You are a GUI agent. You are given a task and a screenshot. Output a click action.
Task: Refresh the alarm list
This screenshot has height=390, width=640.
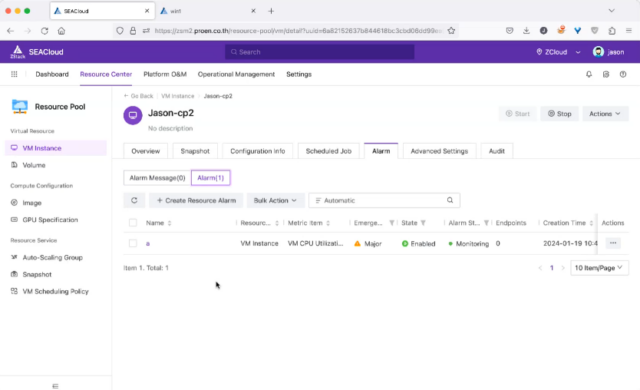coord(134,200)
